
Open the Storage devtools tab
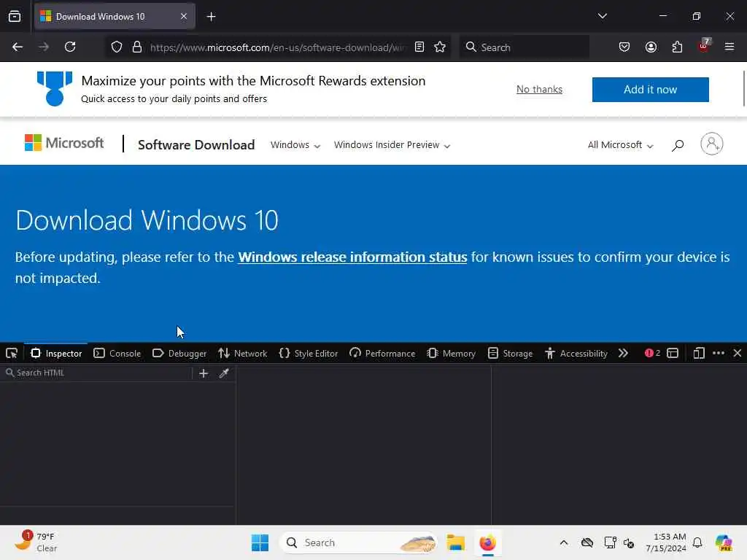510,354
